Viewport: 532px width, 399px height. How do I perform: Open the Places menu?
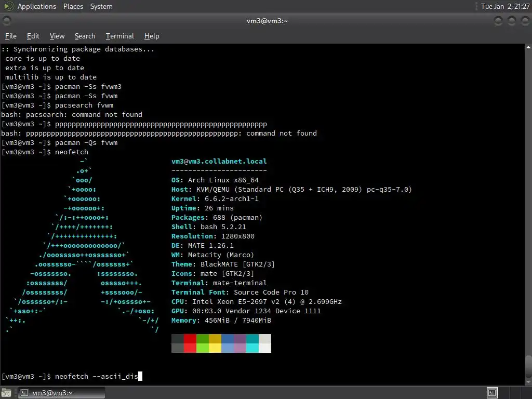(x=73, y=6)
